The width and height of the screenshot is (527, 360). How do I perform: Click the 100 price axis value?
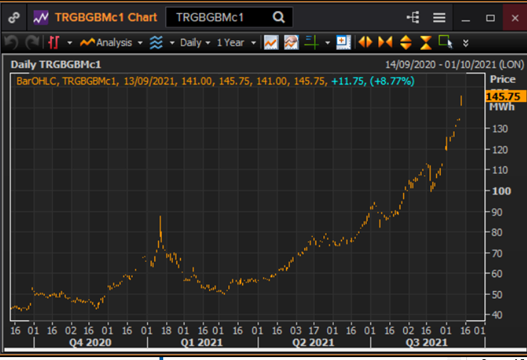[501, 191]
